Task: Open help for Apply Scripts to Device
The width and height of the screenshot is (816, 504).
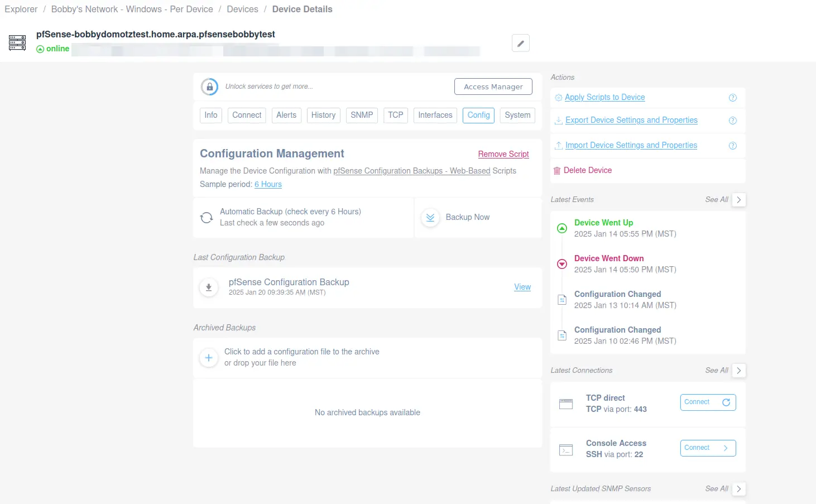Action: [x=733, y=98]
